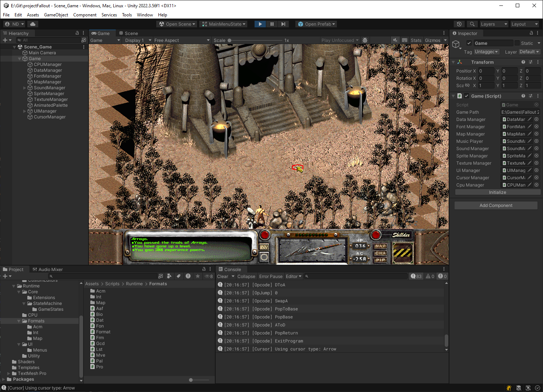Image resolution: width=543 pixels, height=392 pixels.
Task: Disable the Game (Script) component checkbox
Action: coord(467,96)
